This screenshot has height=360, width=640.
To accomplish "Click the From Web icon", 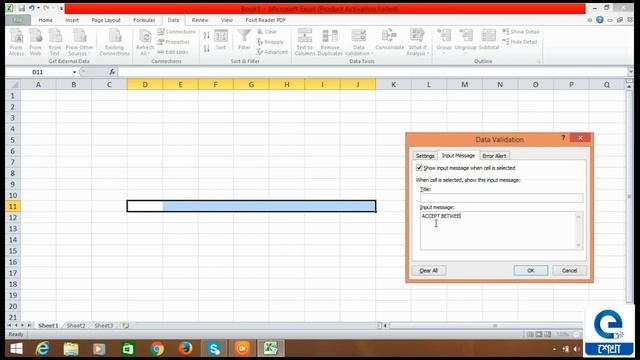I will click(36, 42).
